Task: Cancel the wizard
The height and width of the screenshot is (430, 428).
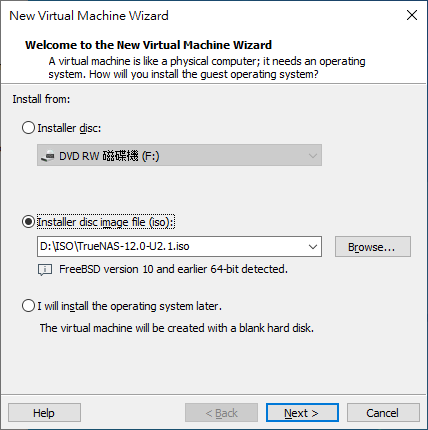Action: tap(383, 413)
